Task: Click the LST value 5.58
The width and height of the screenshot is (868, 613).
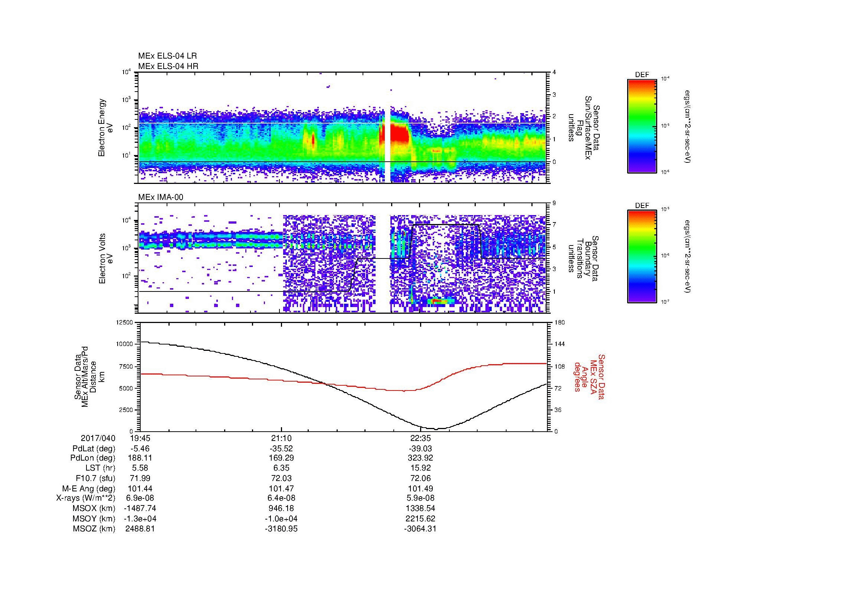Action: tap(140, 468)
